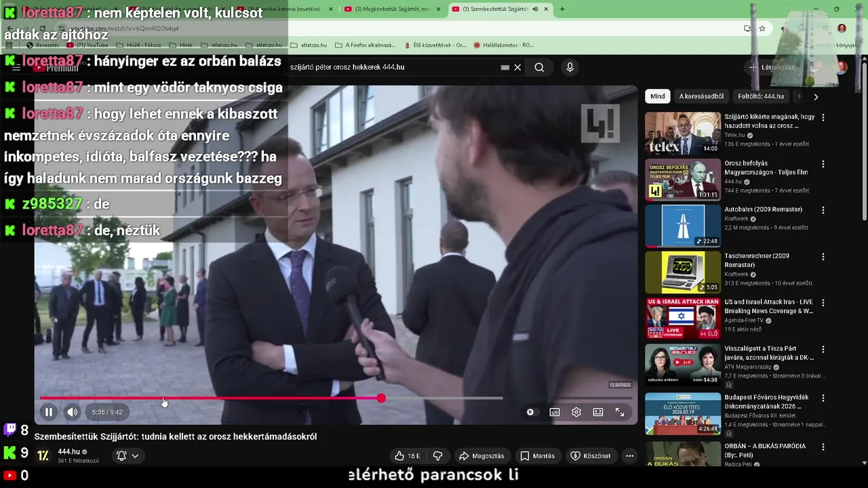Open more actions below video

[x=629, y=456]
